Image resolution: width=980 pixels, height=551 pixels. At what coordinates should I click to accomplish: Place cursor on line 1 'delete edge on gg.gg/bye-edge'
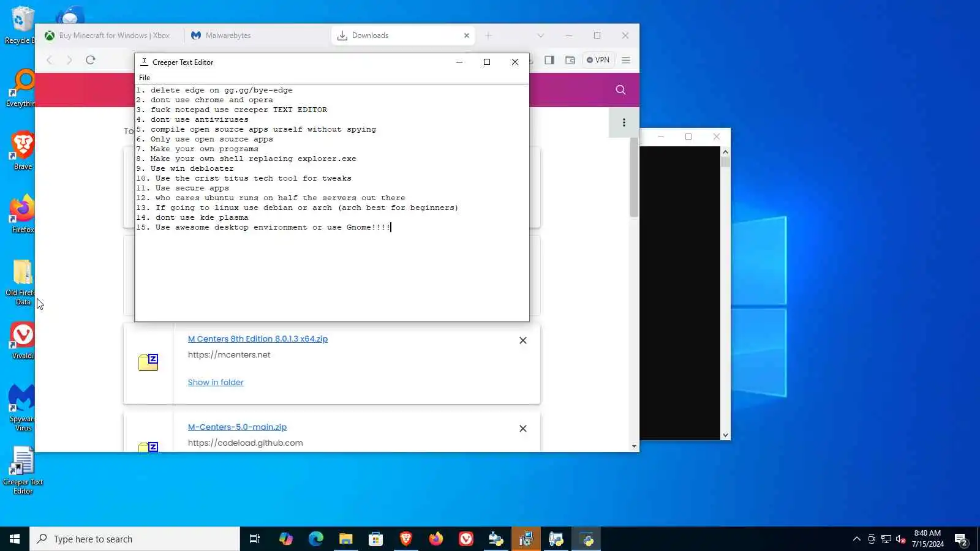tap(214, 90)
